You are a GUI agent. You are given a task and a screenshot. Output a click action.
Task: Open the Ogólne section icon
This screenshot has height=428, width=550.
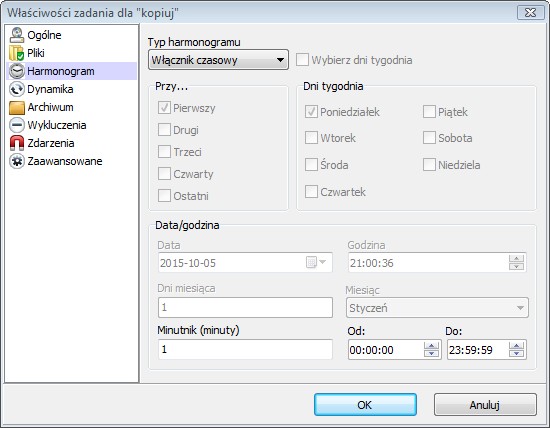[x=16, y=35]
